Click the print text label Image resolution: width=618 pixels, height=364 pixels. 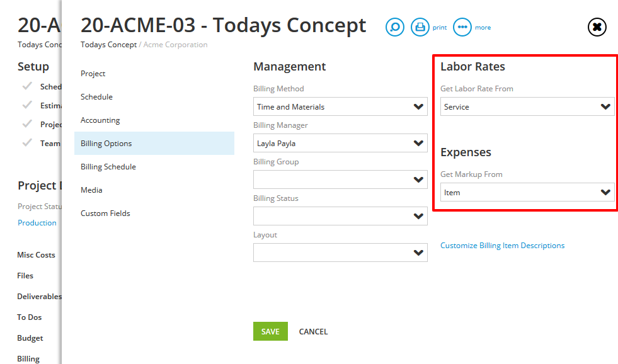[x=440, y=28]
